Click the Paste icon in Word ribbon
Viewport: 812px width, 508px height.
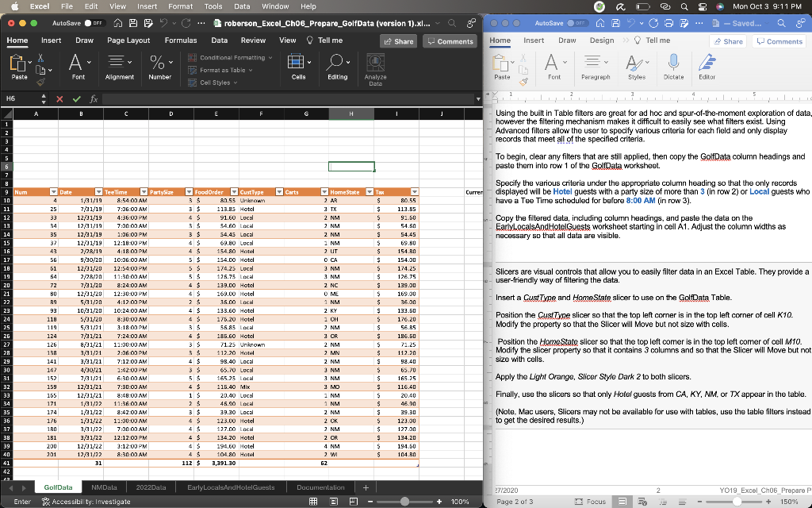coord(501,63)
